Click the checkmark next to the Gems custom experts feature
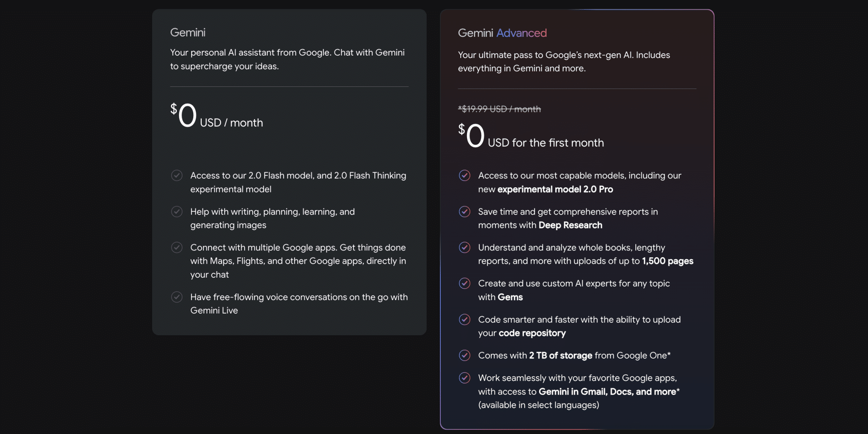Viewport: 868px width, 434px height. pyautogui.click(x=465, y=284)
